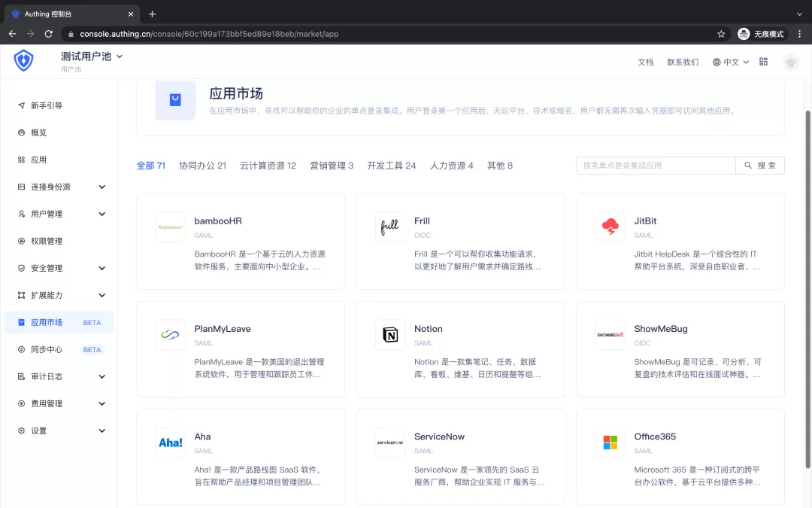Screen dimensions: 812x508
Task: Click the ServiceNow app logo
Action: click(x=390, y=443)
